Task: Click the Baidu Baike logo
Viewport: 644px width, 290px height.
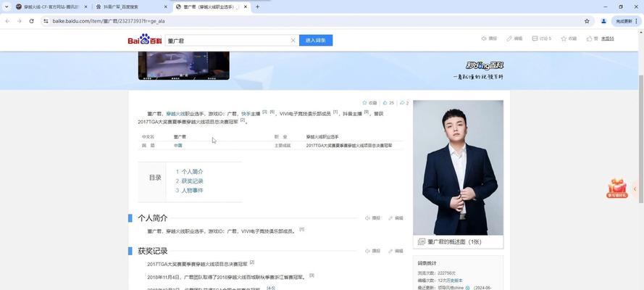Action: [x=145, y=39]
